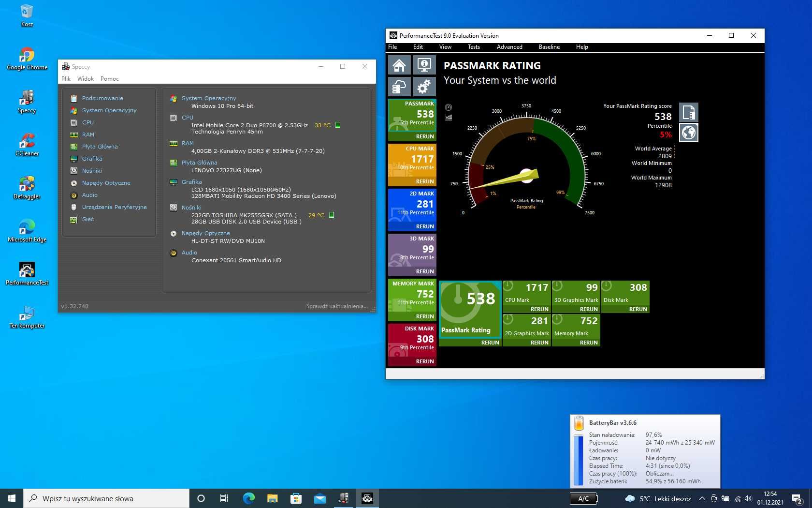The height and width of the screenshot is (508, 812).
Task: Select Napędy Optyczne in Speccy sidebar
Action: [x=106, y=183]
